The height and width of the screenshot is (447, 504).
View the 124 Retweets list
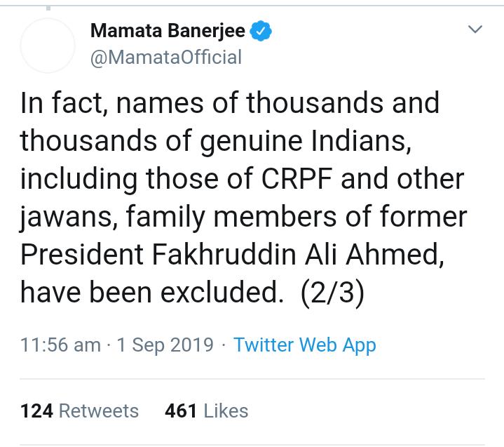[x=79, y=411]
